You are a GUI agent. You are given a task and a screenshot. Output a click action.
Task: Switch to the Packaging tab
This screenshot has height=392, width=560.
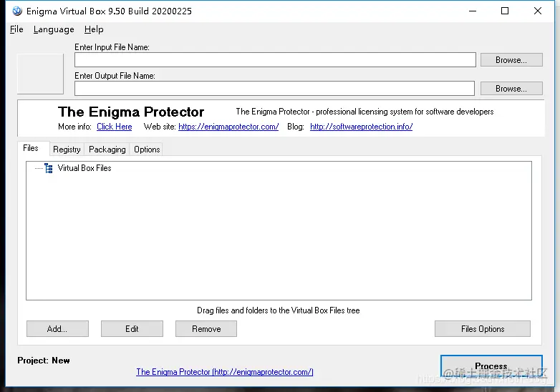click(107, 149)
